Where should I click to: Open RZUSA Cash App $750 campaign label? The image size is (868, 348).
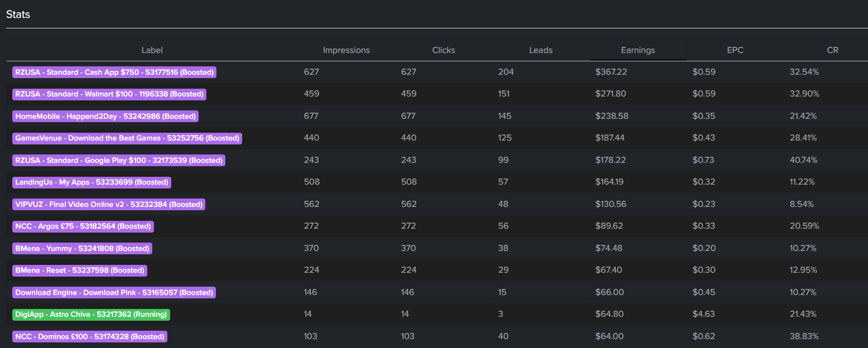pyautogui.click(x=114, y=72)
